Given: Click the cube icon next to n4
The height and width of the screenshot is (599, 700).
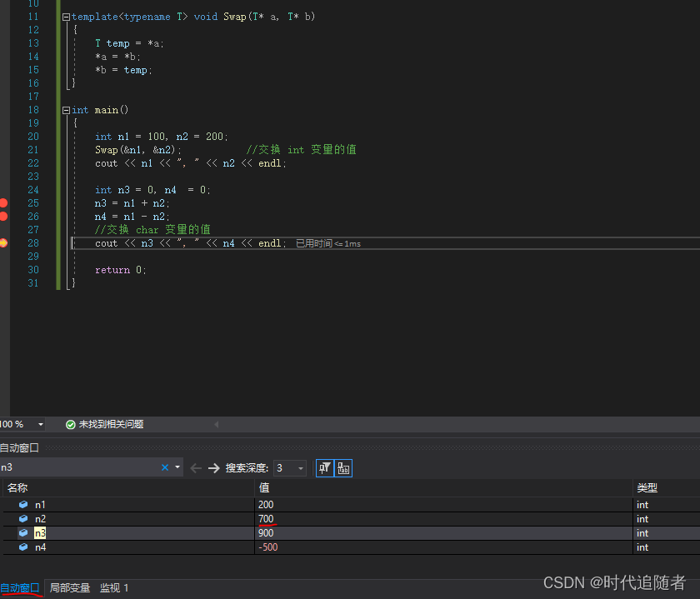Looking at the screenshot, I should point(23,547).
